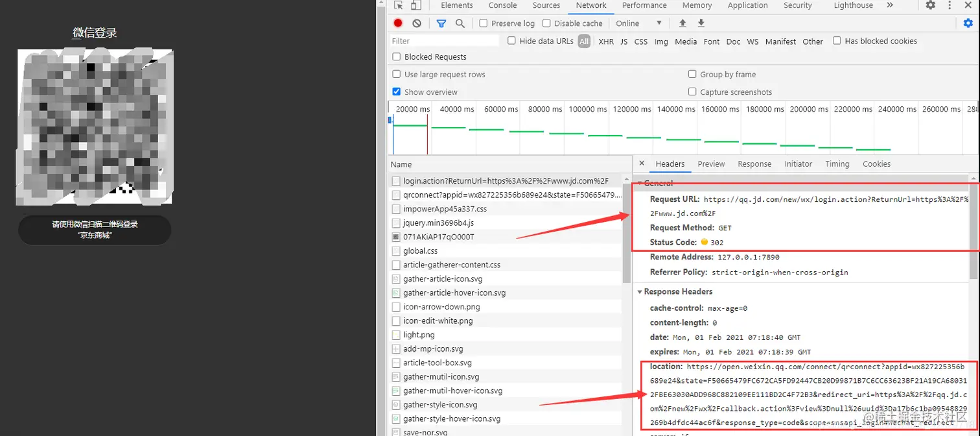980x436 pixels.
Task: Close the request details pane
Action: pos(642,163)
